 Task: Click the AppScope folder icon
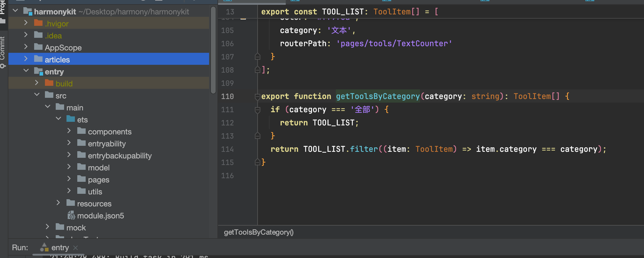point(38,47)
